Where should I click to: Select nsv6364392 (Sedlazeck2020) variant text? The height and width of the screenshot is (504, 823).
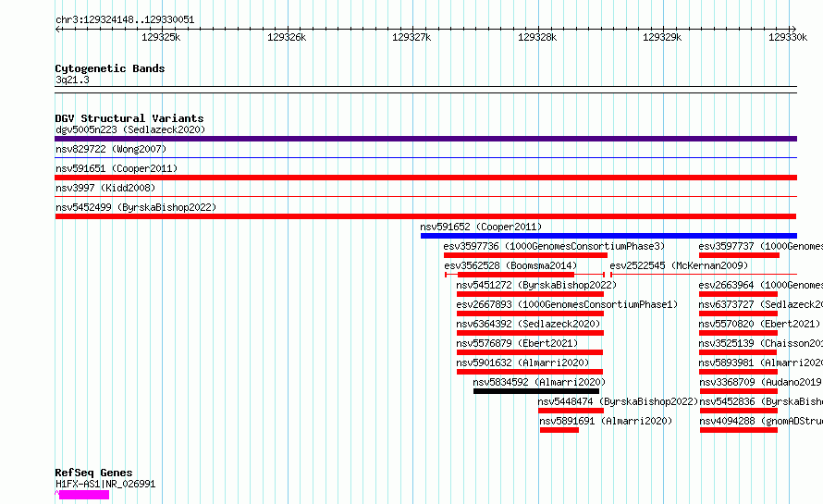(x=528, y=324)
